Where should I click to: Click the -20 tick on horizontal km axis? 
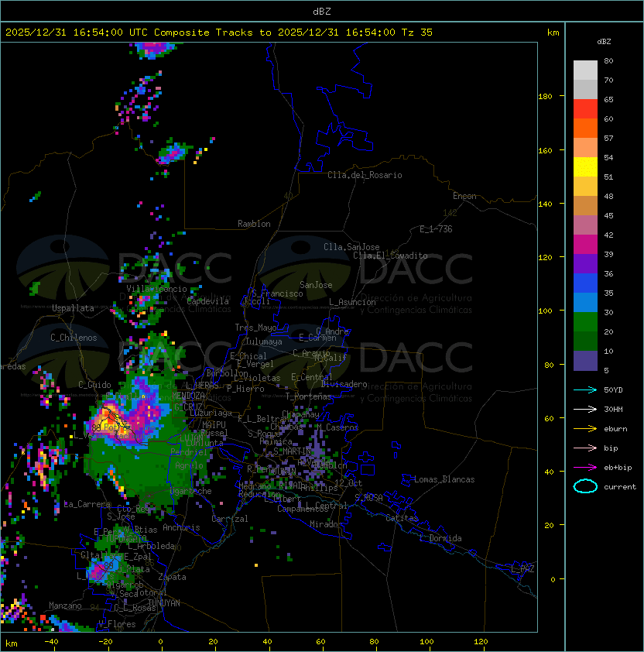pos(104,642)
